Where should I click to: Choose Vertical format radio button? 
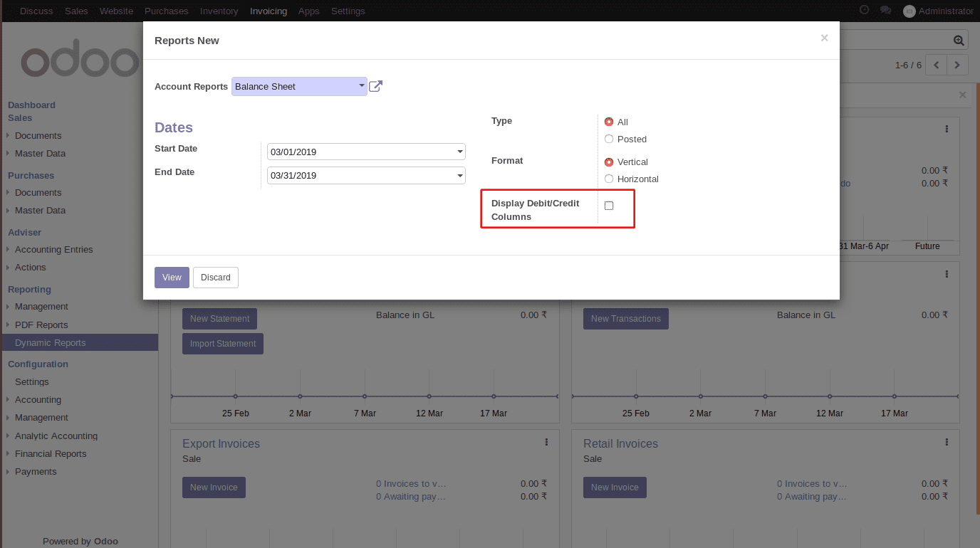pyautogui.click(x=609, y=162)
